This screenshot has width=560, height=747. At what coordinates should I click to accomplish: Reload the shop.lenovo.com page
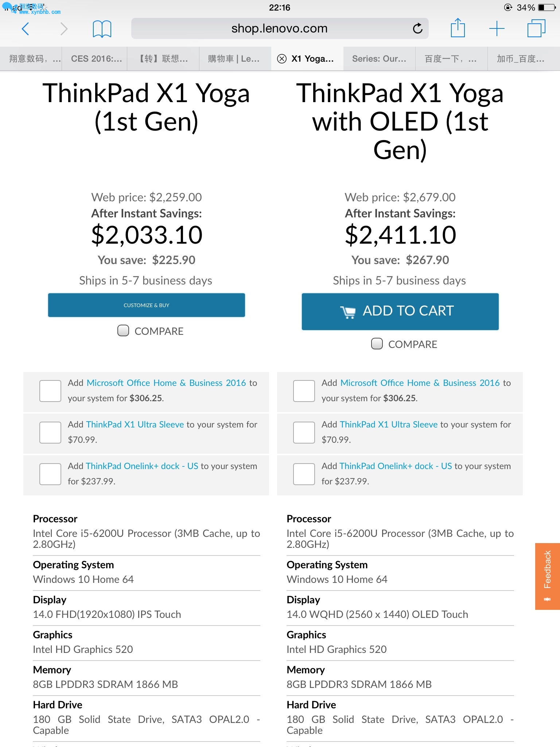[417, 28]
